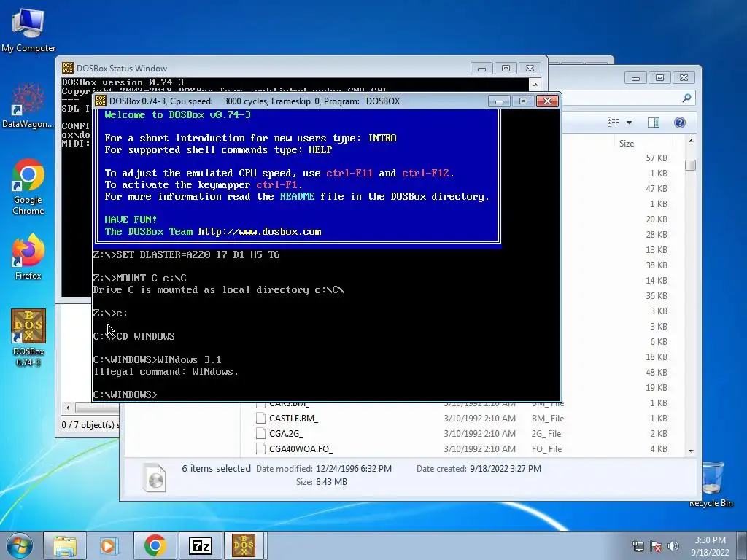The height and width of the screenshot is (560, 747).
Task: Click the Explorer search magnifier icon
Action: pyautogui.click(x=686, y=98)
